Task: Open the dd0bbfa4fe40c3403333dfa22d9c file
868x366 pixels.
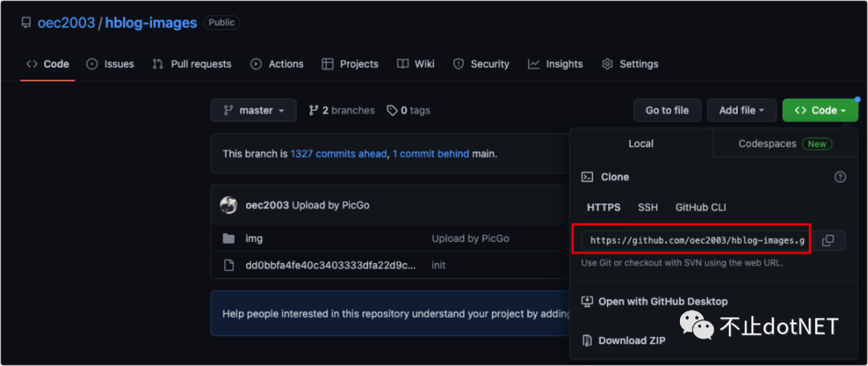Action: [330, 265]
